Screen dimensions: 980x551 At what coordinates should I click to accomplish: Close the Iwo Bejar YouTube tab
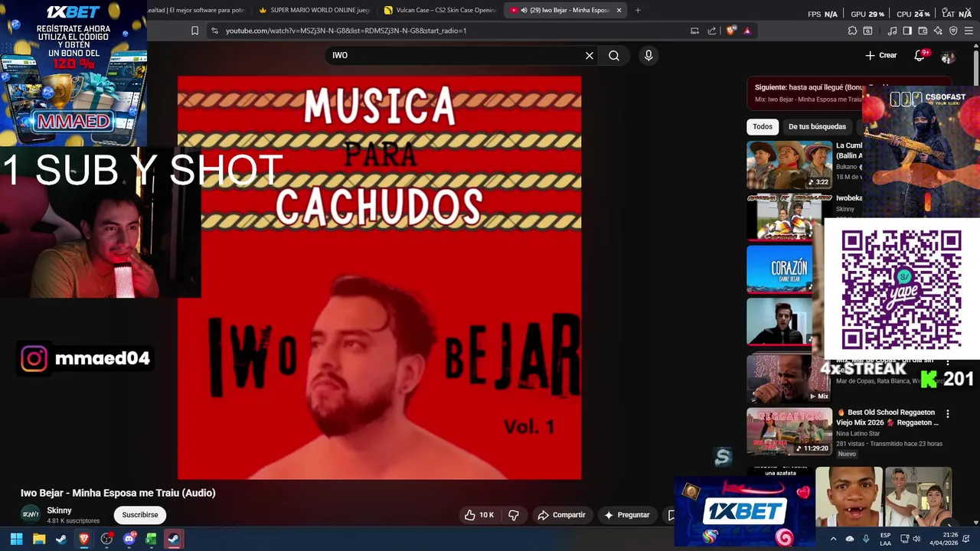619,10
